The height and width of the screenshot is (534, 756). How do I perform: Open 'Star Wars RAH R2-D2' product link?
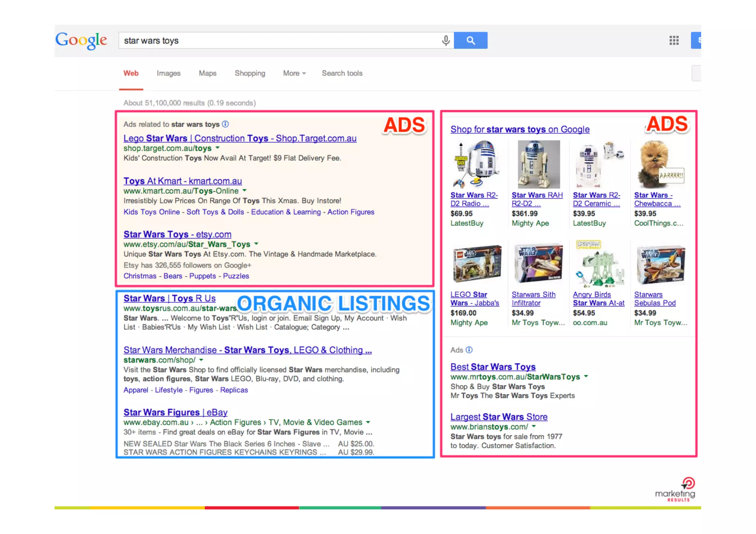pos(537,199)
